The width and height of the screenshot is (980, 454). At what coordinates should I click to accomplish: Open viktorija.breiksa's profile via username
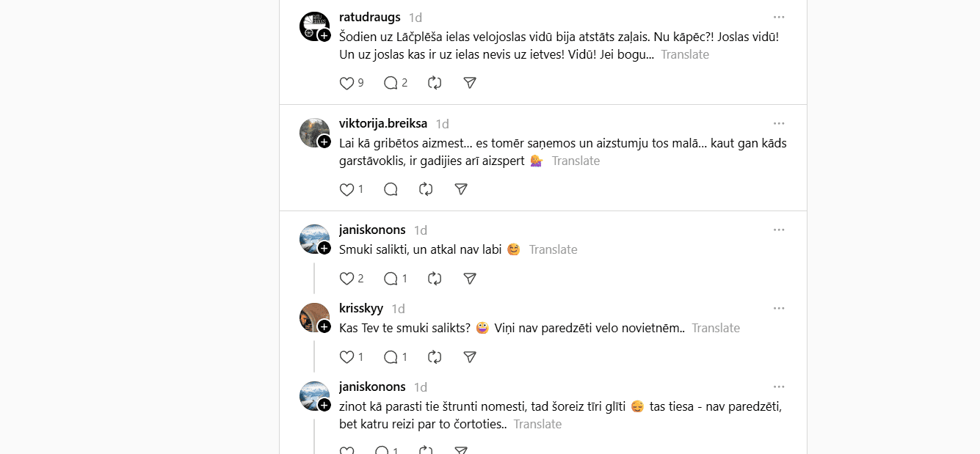(x=382, y=123)
